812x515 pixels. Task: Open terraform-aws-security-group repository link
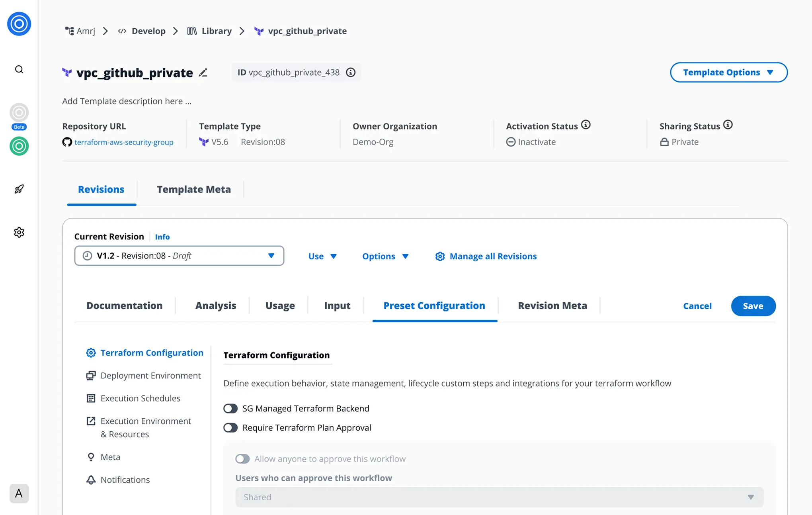pyautogui.click(x=124, y=142)
